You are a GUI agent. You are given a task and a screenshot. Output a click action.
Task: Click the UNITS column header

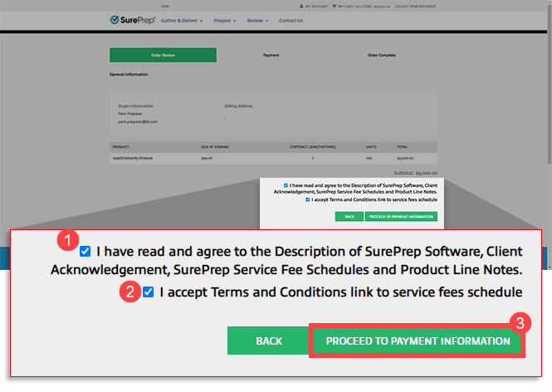(x=371, y=147)
